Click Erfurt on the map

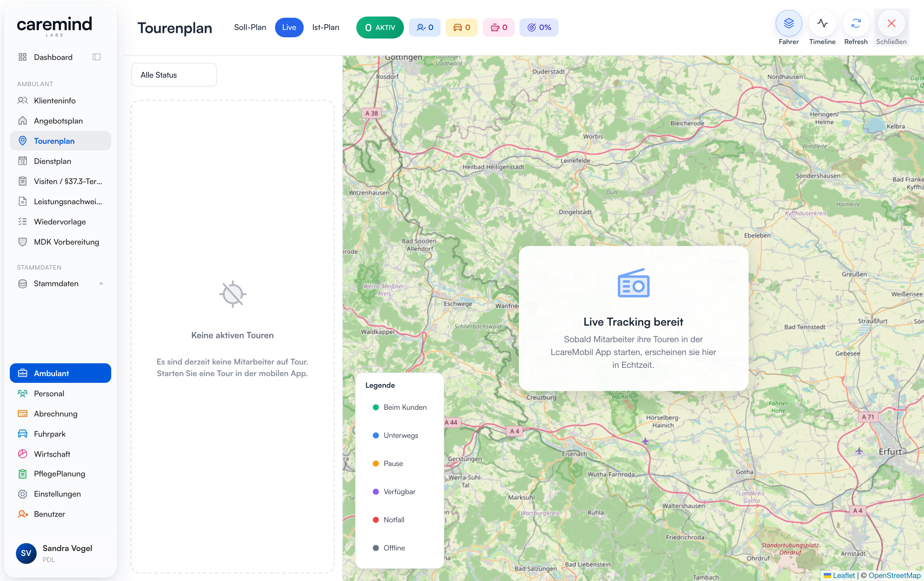[x=890, y=452]
